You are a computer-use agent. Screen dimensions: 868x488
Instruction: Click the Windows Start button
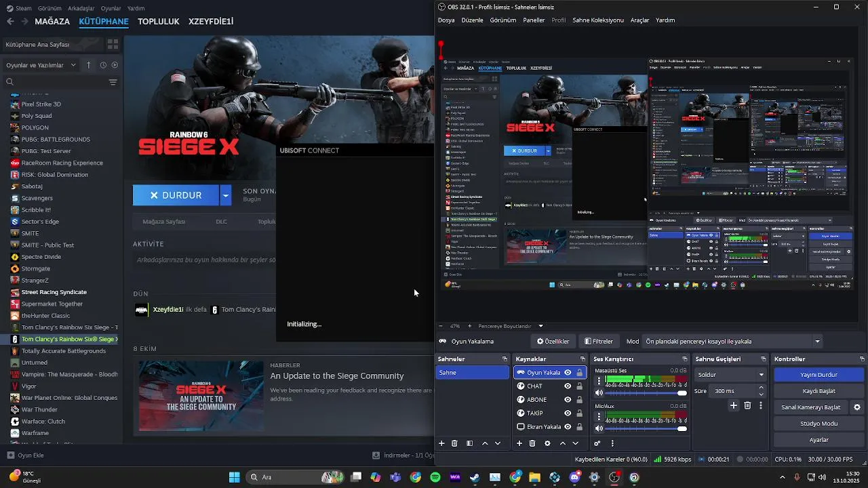tap(234, 477)
